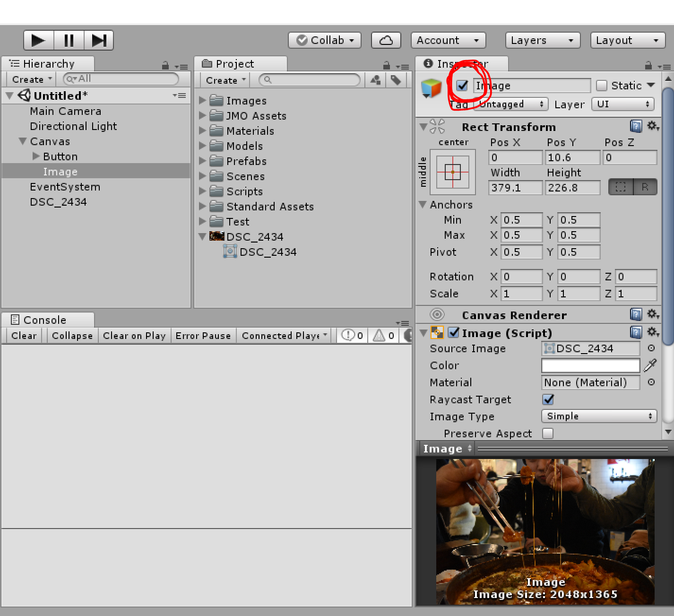Open the Project panel options menu icon
Image resolution: width=674 pixels, height=616 pixels.
tap(403, 67)
